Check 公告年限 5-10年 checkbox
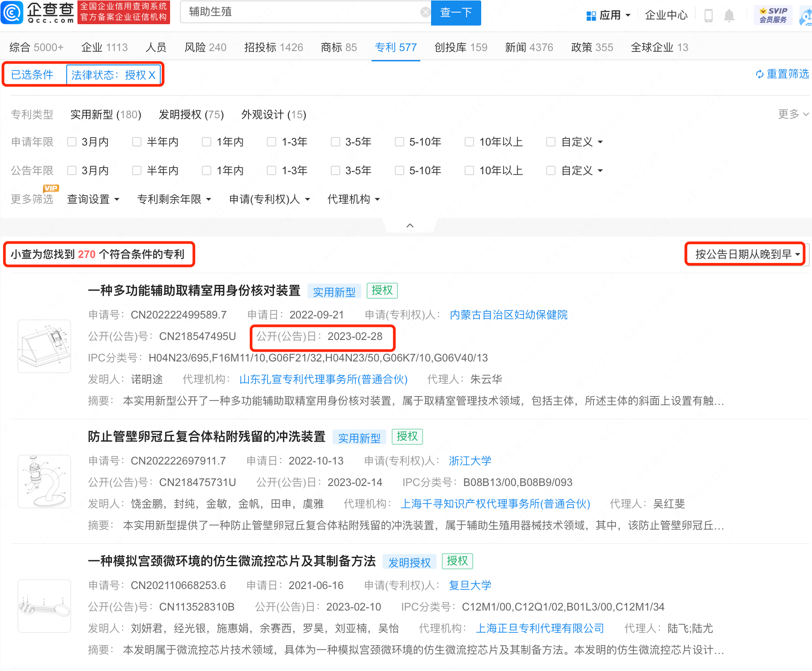Viewport: 812px width, 671px height. point(399,171)
